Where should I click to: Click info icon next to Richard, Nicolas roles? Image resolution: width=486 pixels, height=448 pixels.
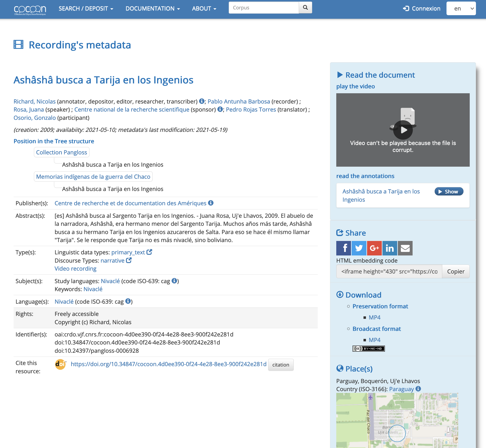tap(201, 101)
